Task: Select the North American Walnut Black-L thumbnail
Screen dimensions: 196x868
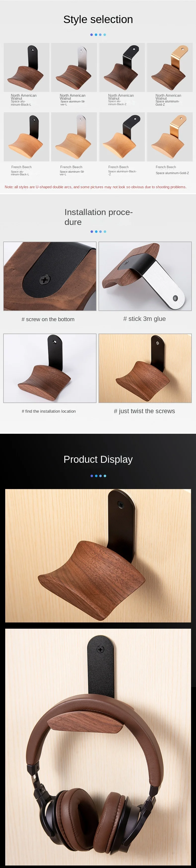Action: click(27, 67)
